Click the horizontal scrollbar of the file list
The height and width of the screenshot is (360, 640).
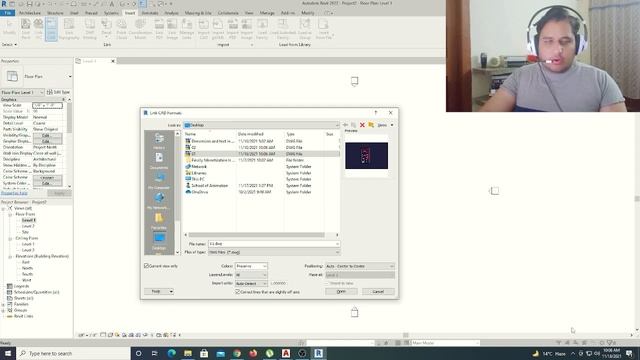pos(256,235)
